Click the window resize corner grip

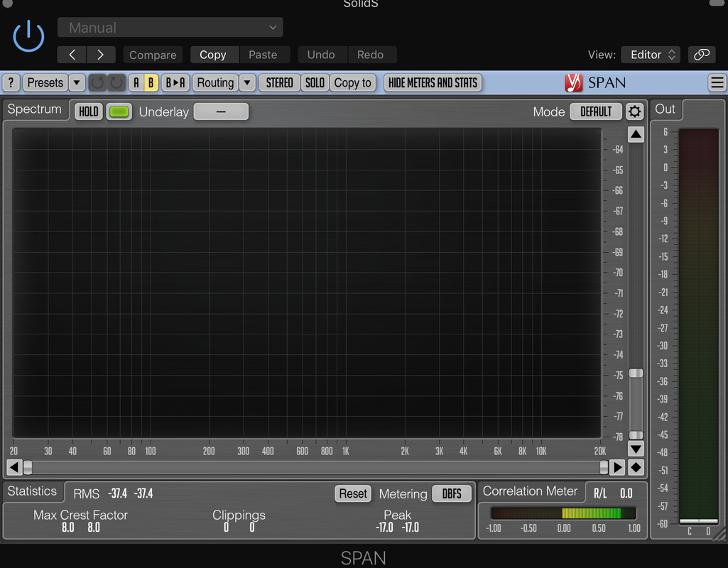[x=719, y=535]
